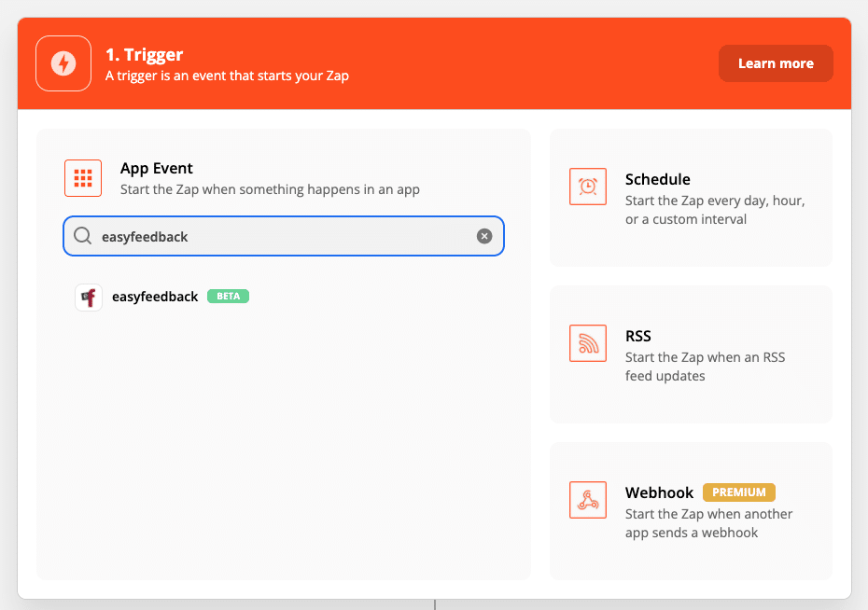868x610 pixels.
Task: Click the RSS feed icon
Action: [588, 343]
